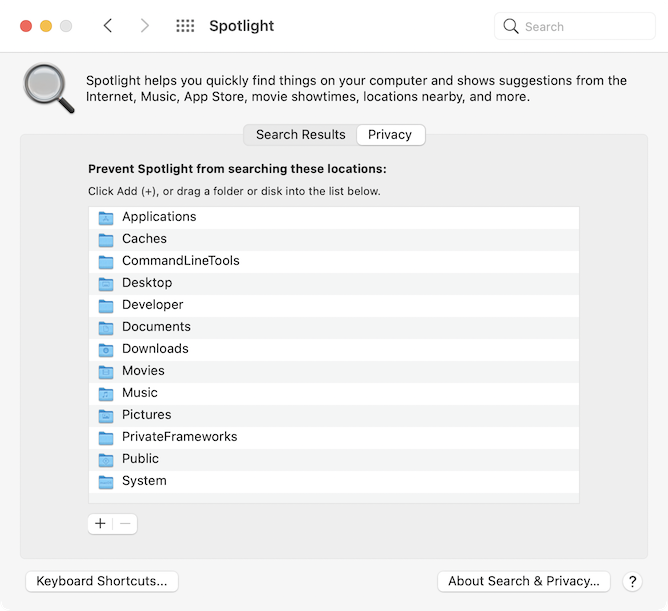Click the Downloads folder icon in list
The height and width of the screenshot is (611, 668).
coord(106,349)
